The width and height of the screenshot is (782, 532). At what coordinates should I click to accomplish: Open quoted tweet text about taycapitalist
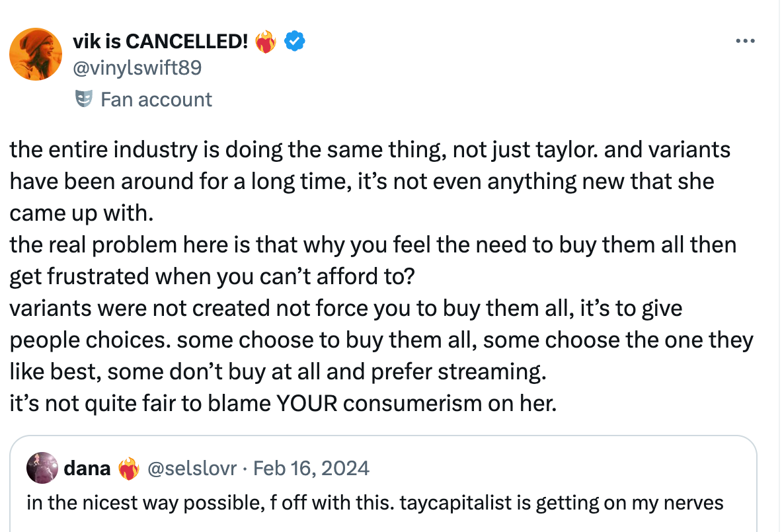375,502
